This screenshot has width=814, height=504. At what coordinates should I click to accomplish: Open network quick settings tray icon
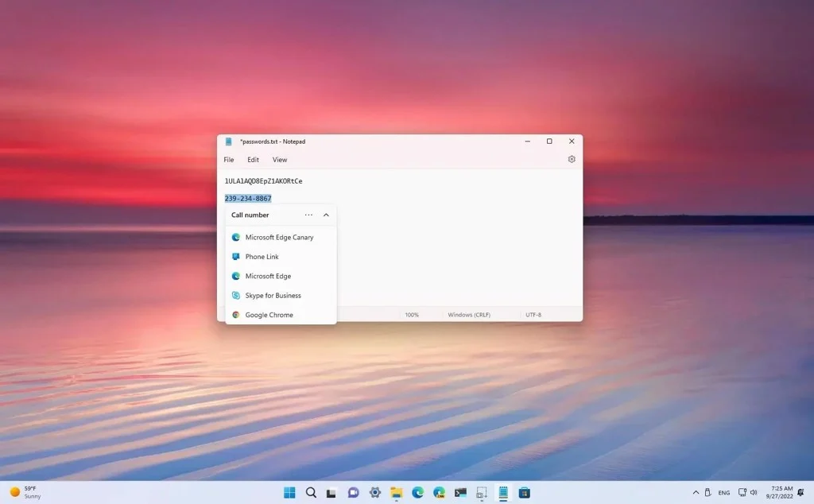[742, 493]
